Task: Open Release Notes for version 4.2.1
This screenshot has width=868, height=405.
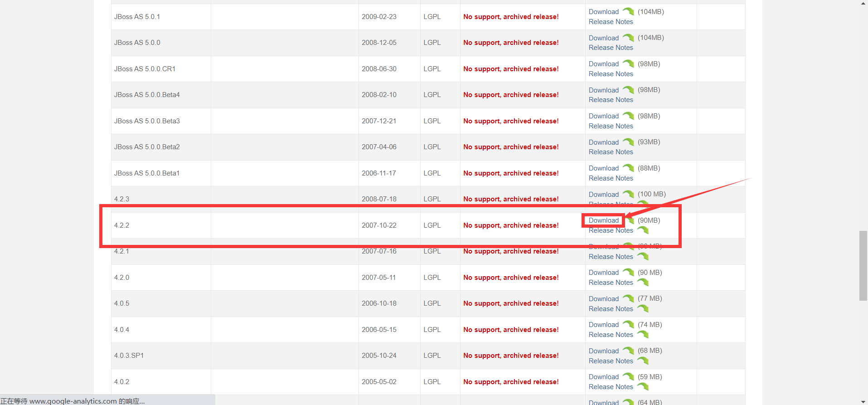Action: pos(611,257)
